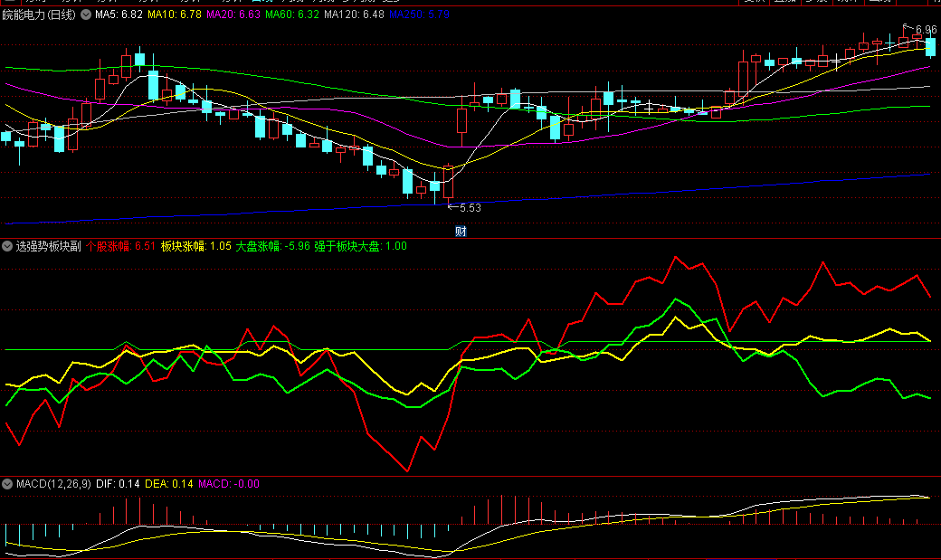Click the 5.53 low price marker

tap(470, 208)
